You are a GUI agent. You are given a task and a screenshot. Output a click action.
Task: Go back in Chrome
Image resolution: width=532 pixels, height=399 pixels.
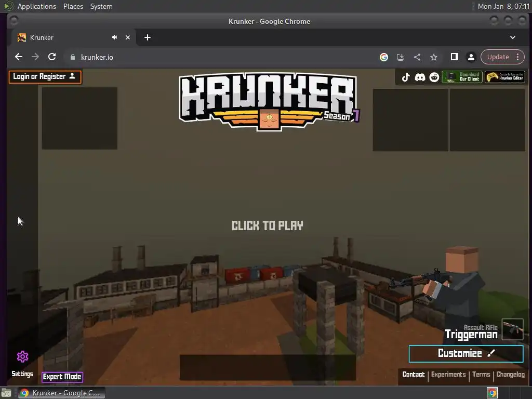19,57
